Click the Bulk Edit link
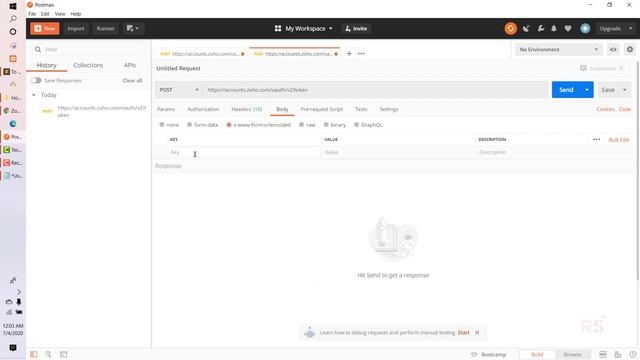This screenshot has width=640, height=360. click(x=619, y=140)
